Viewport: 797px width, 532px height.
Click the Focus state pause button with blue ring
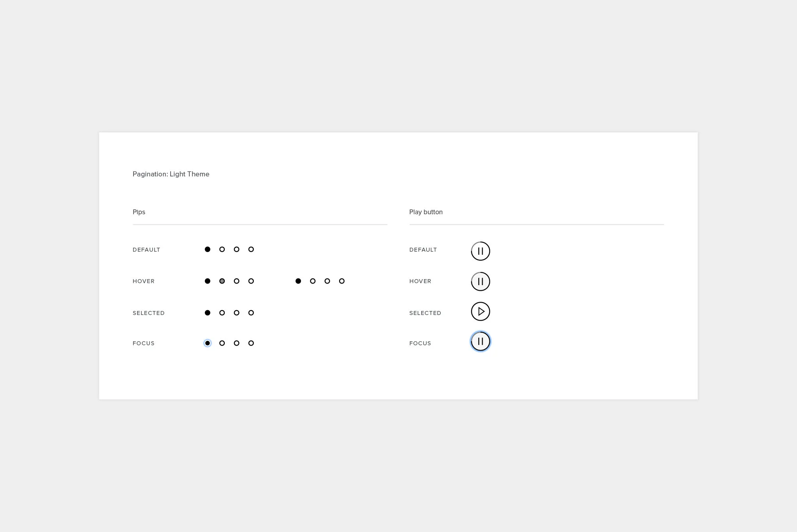click(480, 341)
